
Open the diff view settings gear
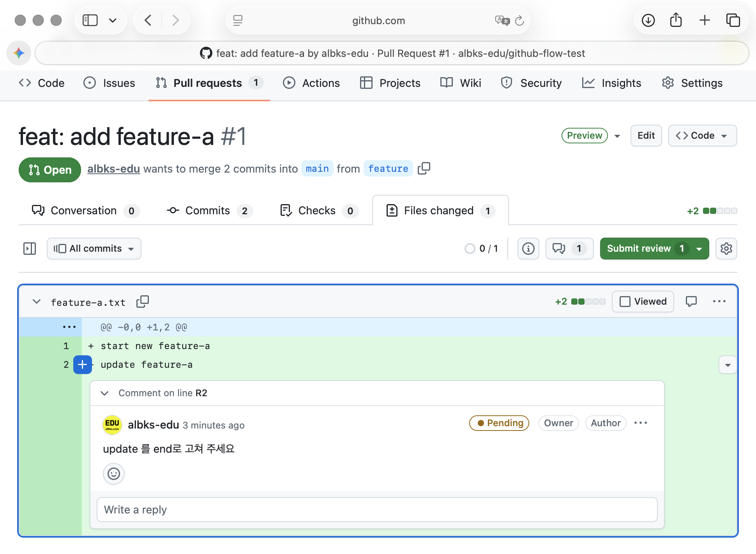click(726, 249)
